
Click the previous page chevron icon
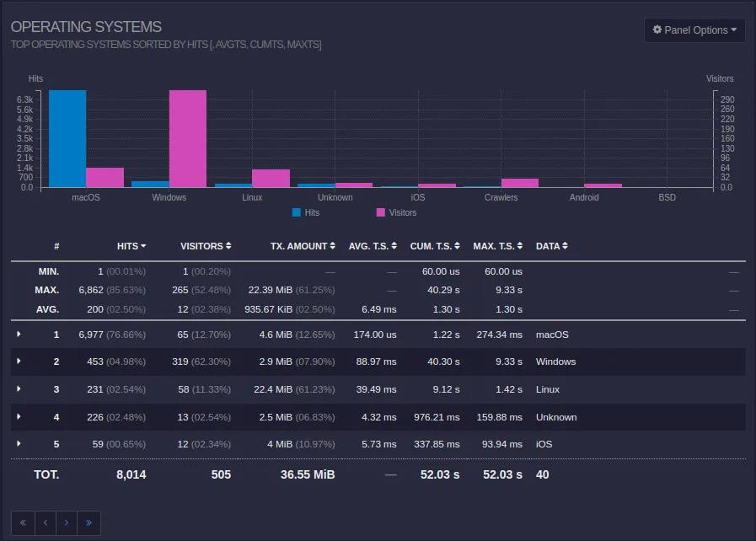coord(45,522)
